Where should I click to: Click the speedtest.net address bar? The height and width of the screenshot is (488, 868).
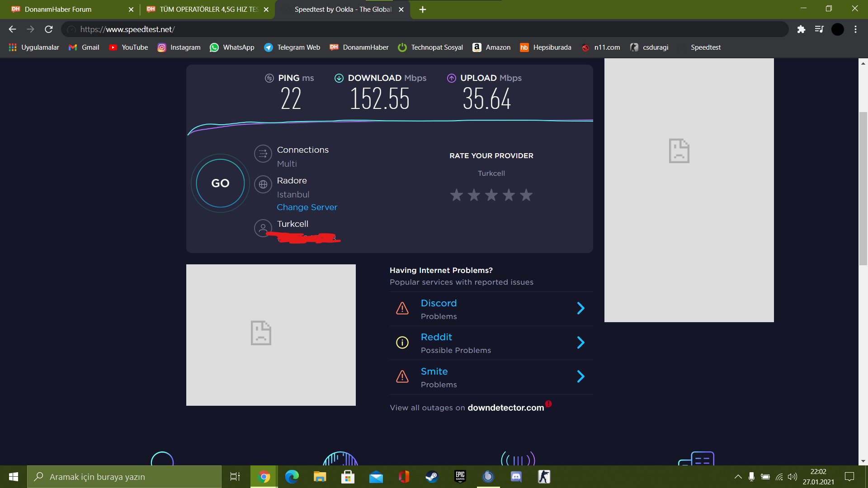click(x=425, y=29)
